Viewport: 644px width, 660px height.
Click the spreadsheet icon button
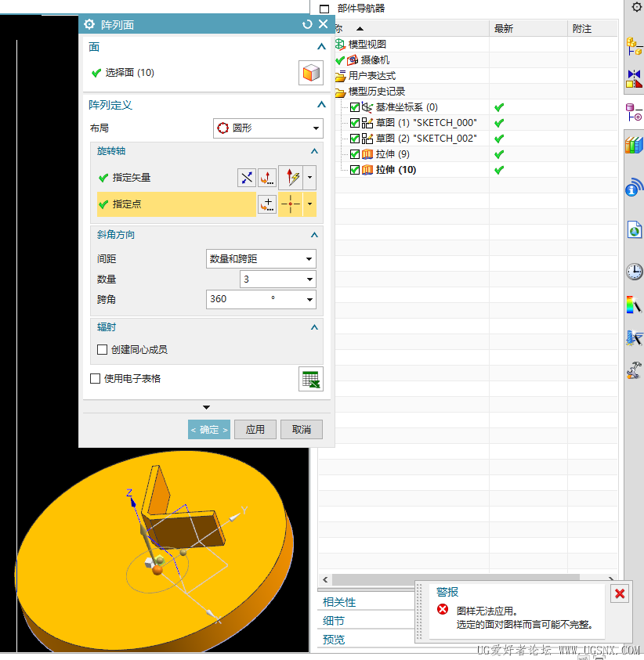[311, 379]
